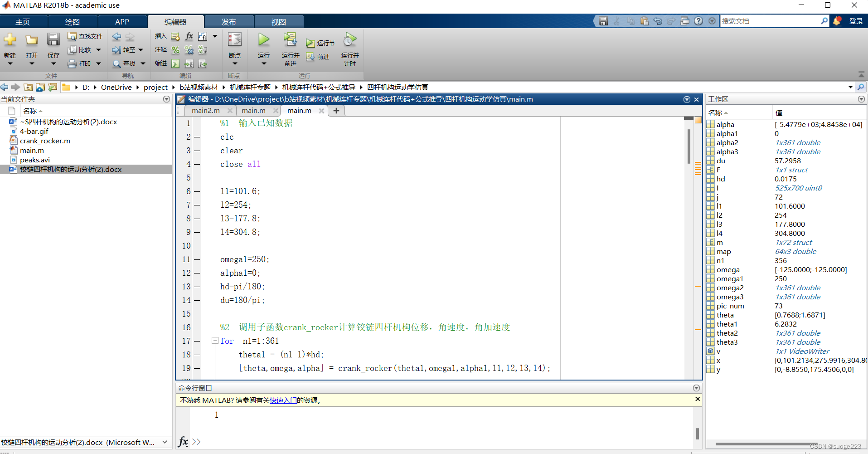Close the main2.m editor tab

coord(230,111)
